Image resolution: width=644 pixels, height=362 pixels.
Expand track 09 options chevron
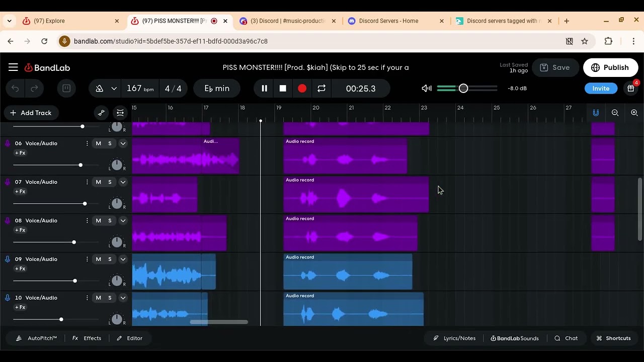tap(122, 259)
